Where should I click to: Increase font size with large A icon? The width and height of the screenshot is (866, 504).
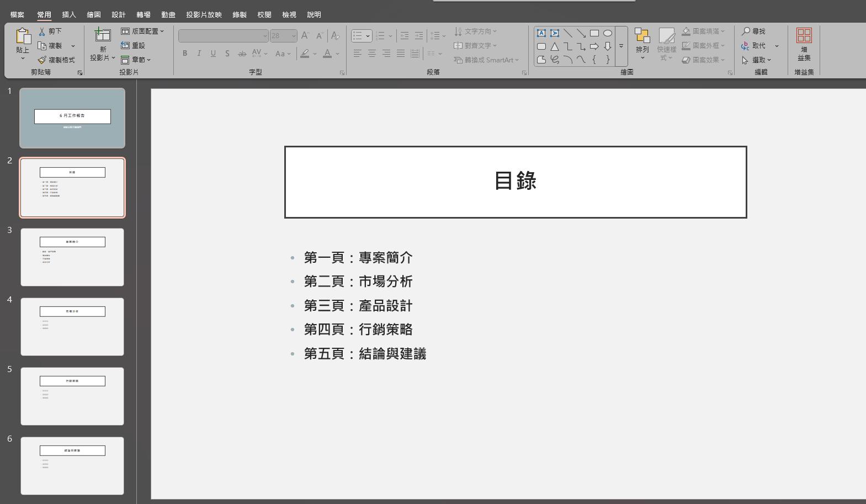(305, 36)
